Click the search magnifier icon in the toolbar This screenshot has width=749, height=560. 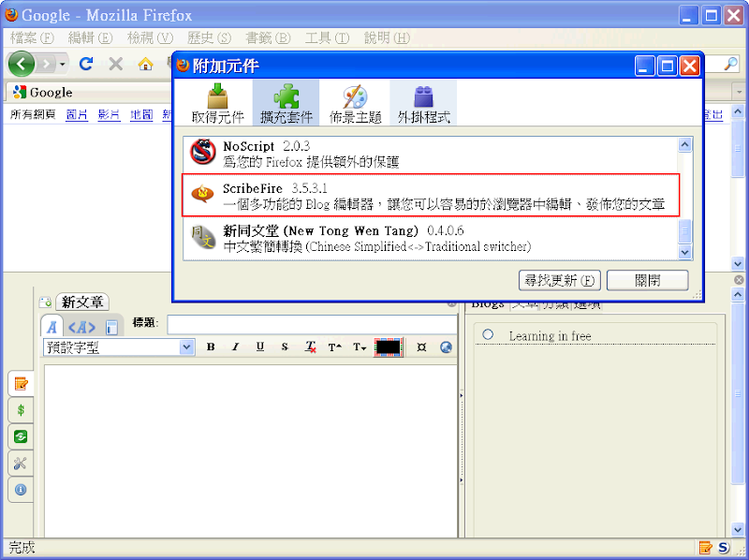point(731,64)
